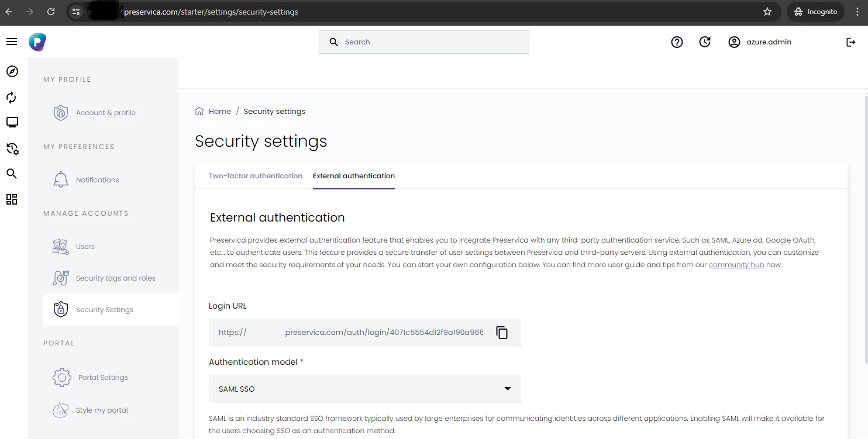Click the monitor icon in left rail
868x439 pixels.
coord(12,122)
